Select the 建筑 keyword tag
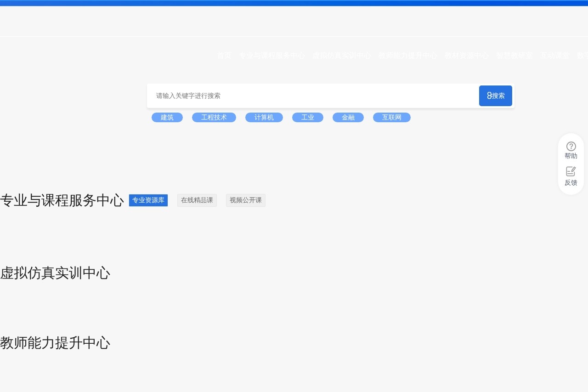Viewport: 588px width, 392px height. [167, 118]
